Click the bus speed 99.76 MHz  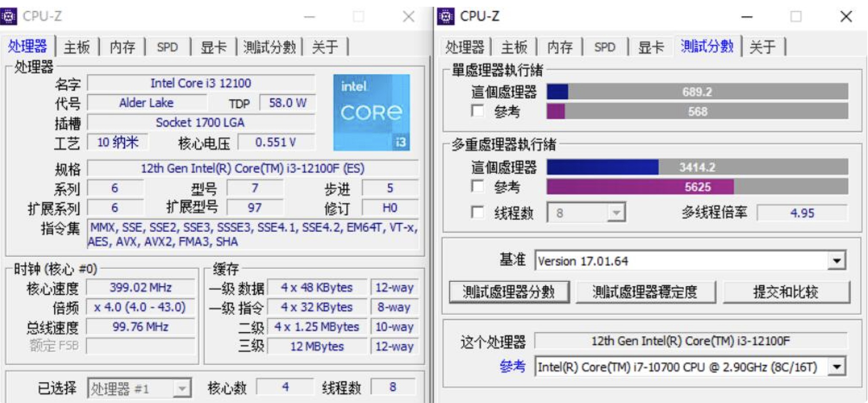[x=141, y=327]
